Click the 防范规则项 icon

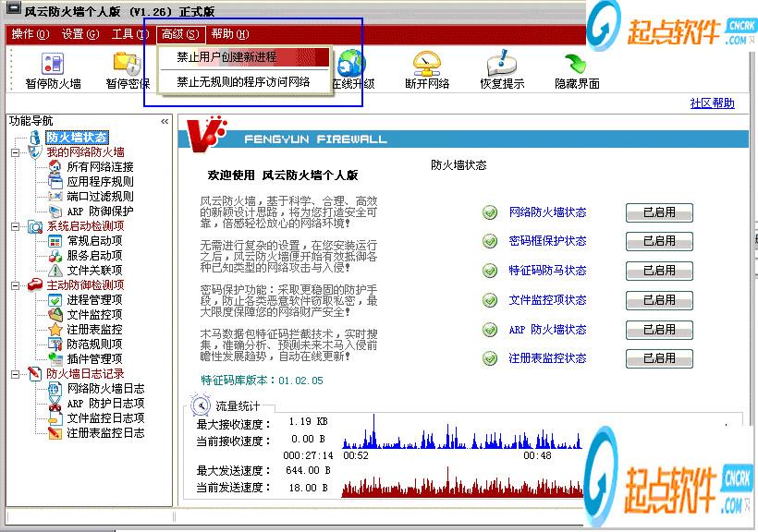tap(55, 344)
